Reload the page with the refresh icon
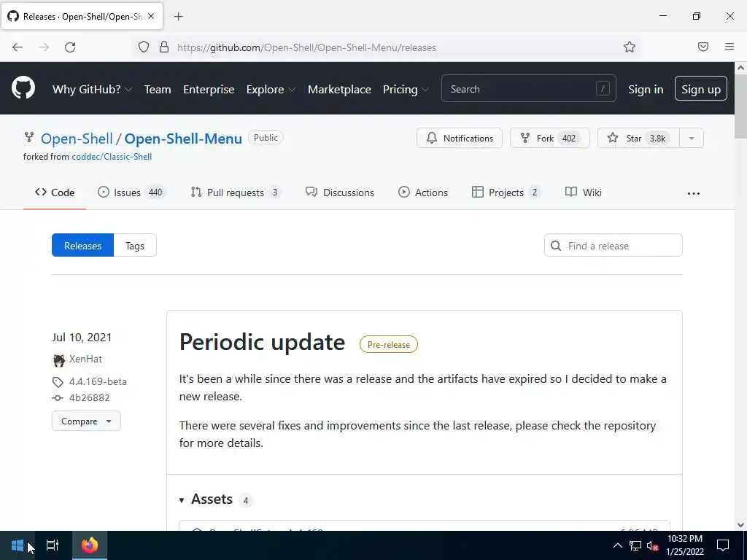 70,47
